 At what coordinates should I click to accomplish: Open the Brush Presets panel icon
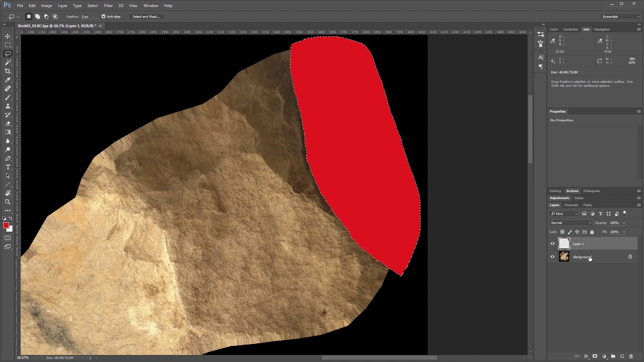(x=540, y=44)
